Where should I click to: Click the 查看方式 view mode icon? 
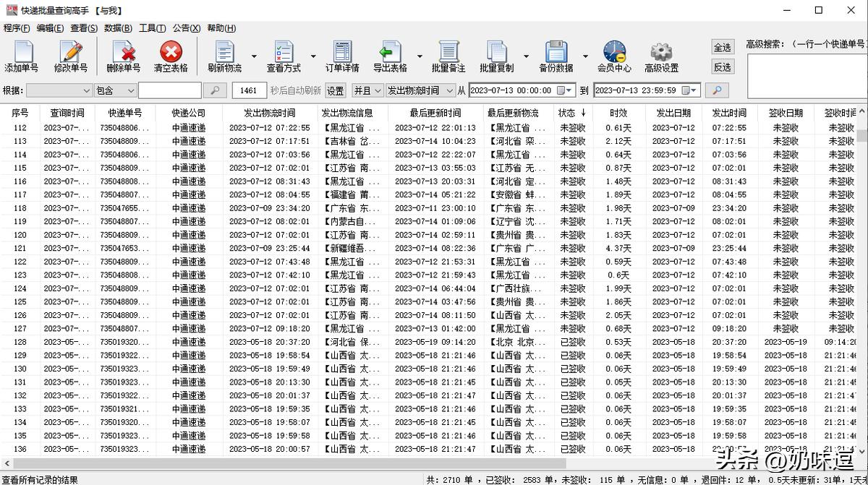[x=284, y=52]
